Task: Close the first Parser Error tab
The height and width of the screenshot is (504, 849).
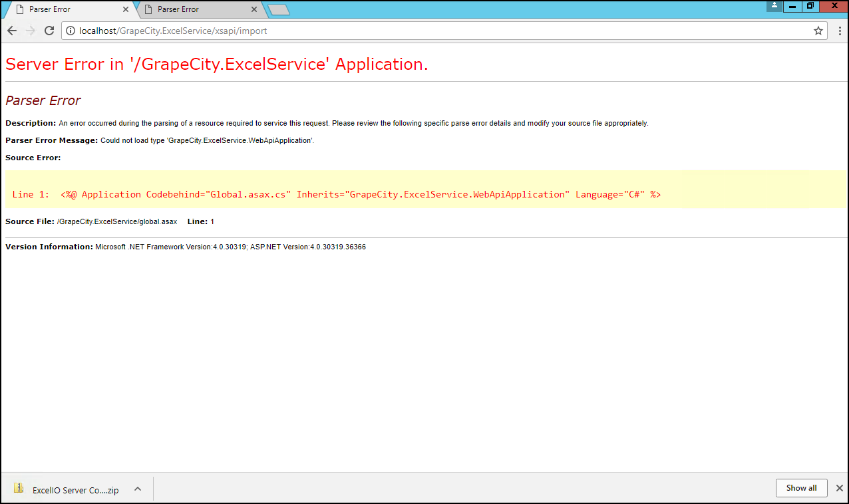Action: click(x=126, y=9)
